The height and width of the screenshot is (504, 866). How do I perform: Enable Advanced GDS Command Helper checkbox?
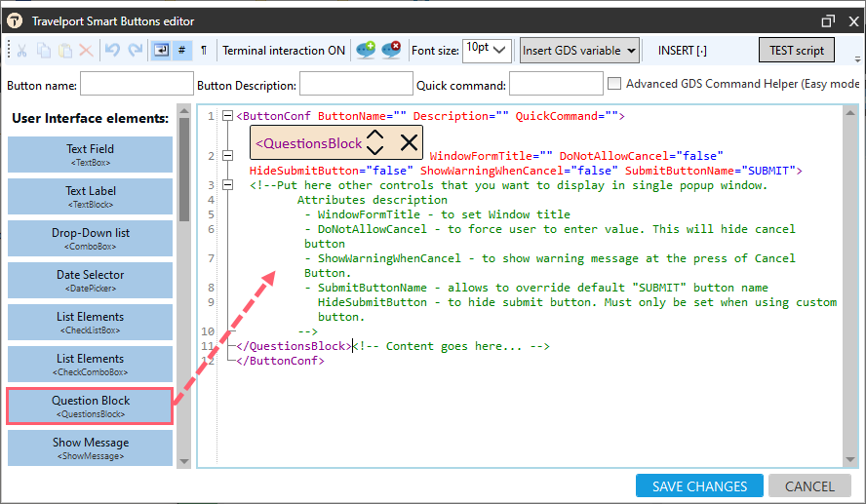point(614,85)
